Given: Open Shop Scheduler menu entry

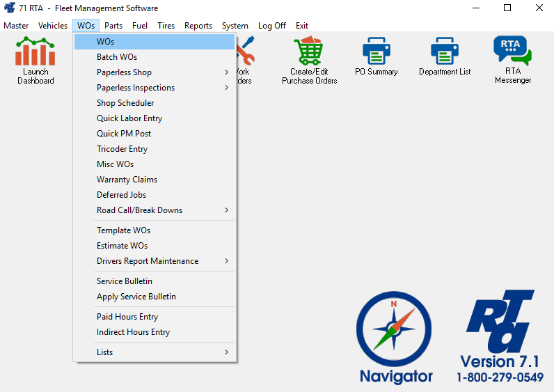Looking at the screenshot, I should coord(125,103).
